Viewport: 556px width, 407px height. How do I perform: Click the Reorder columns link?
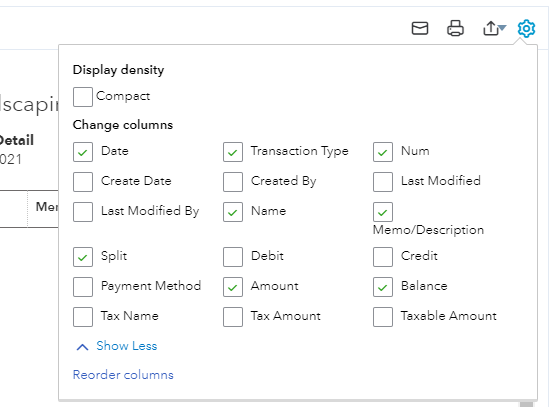coord(123,375)
